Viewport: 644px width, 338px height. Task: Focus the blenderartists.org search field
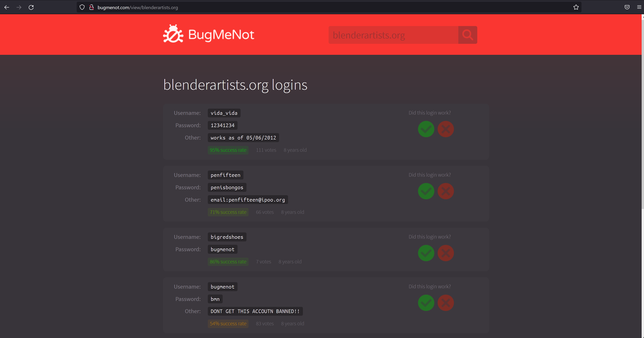(x=393, y=35)
